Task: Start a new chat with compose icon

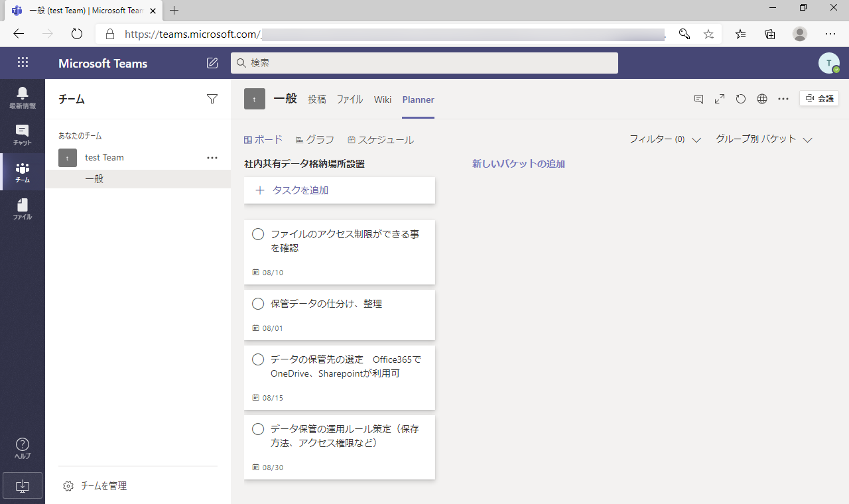Action: [212, 63]
